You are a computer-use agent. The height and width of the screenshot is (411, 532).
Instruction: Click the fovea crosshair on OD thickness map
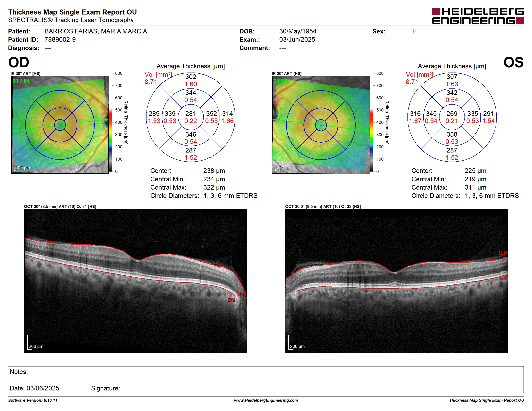point(60,125)
